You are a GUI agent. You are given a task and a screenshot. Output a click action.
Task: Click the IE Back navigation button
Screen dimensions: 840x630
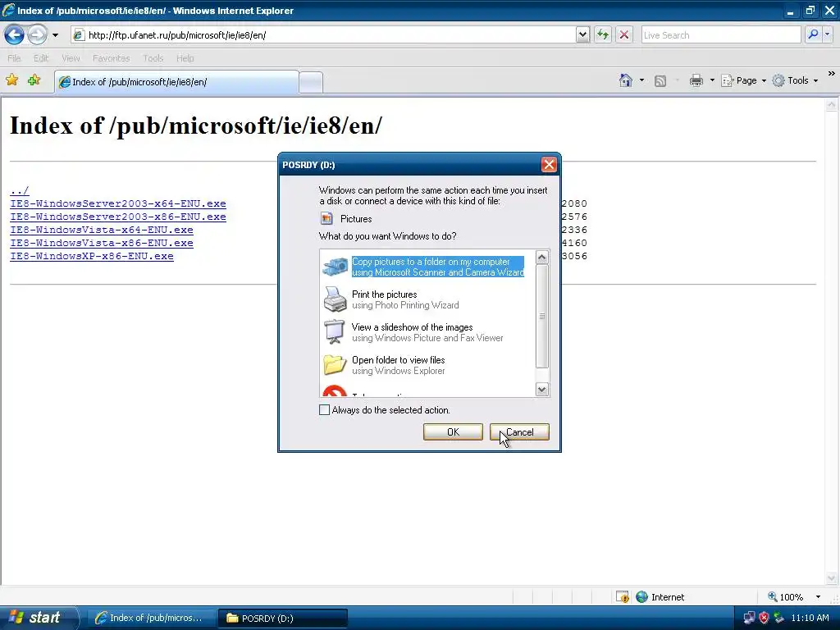[15, 35]
